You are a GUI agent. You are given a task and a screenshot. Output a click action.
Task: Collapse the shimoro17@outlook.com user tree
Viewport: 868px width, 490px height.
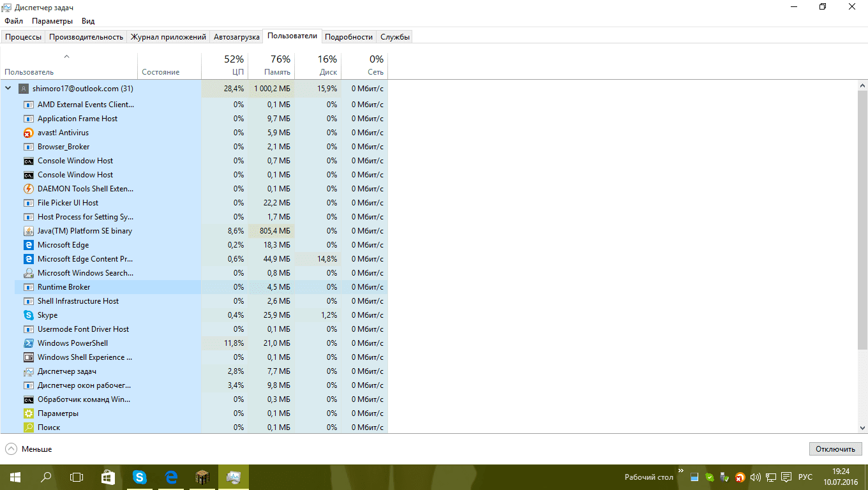tap(8, 89)
